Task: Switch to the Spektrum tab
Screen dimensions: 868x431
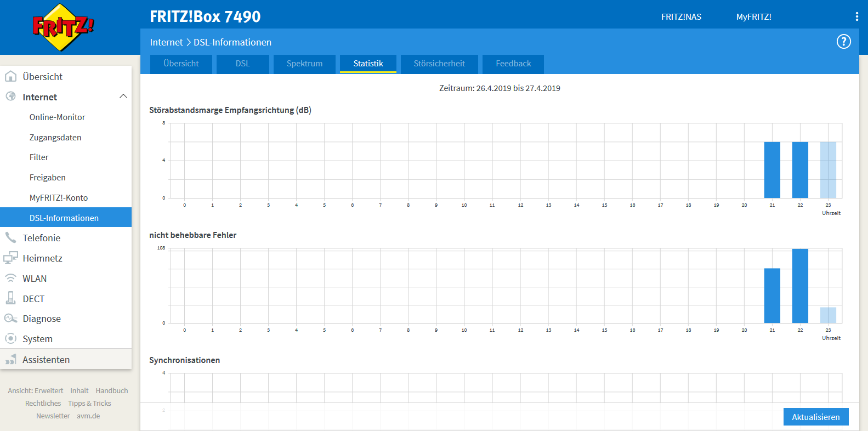Action: [304, 64]
